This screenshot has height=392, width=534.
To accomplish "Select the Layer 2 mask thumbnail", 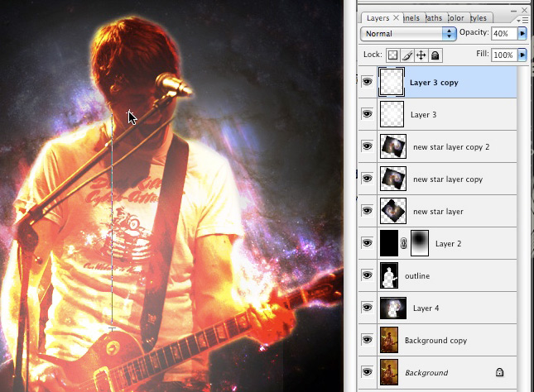I will point(420,243).
